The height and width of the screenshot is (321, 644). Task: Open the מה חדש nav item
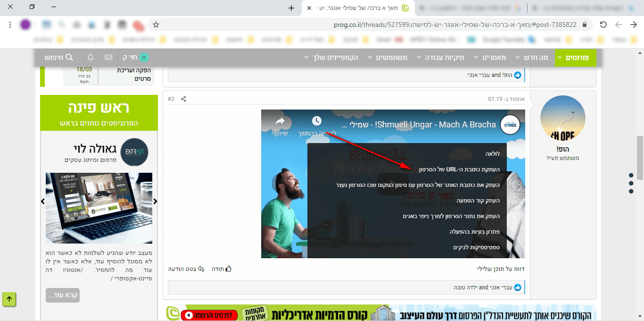pos(536,57)
